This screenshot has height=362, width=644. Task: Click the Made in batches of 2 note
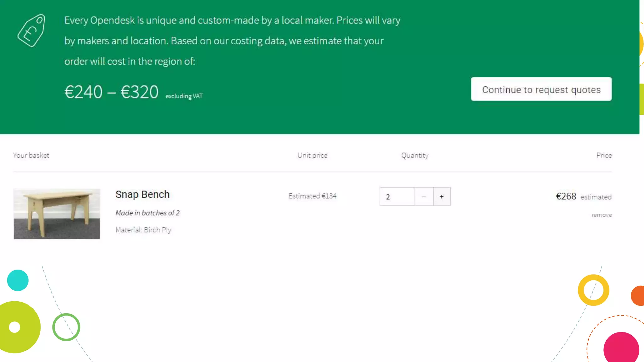point(147,213)
